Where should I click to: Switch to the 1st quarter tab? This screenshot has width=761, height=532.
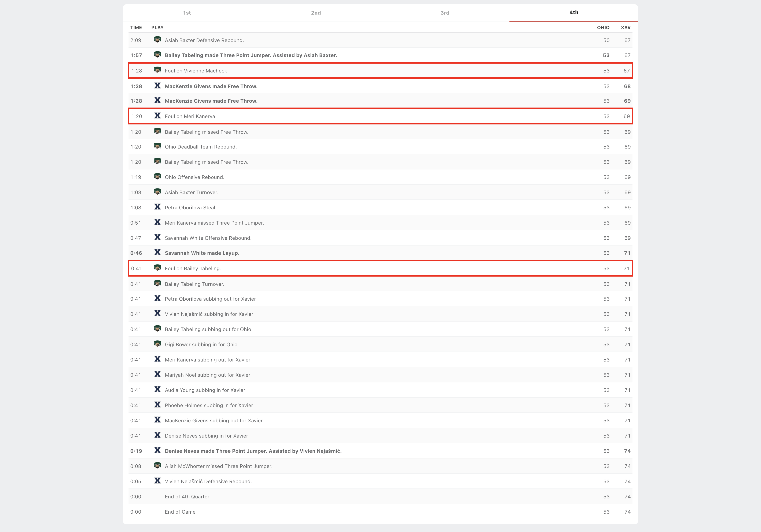187,13
